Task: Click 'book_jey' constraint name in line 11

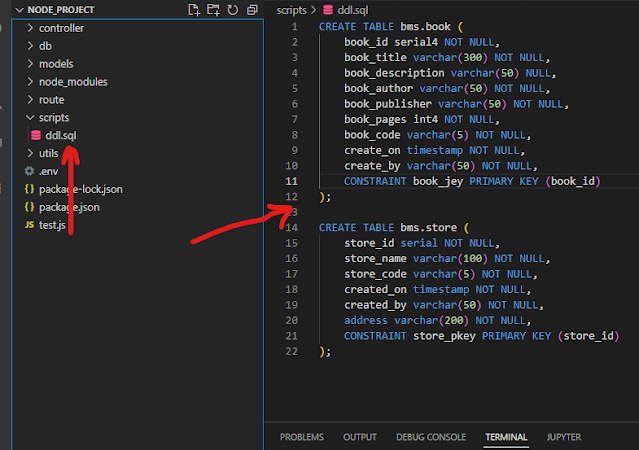Action: click(438, 181)
